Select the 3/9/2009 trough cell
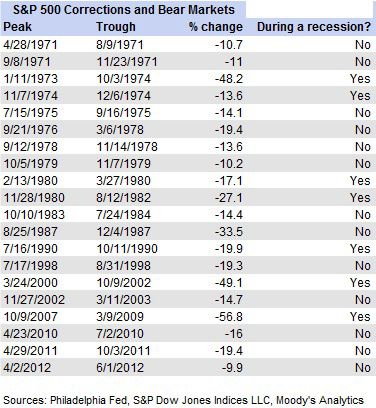The width and height of the screenshot is (376, 408). 120,317
